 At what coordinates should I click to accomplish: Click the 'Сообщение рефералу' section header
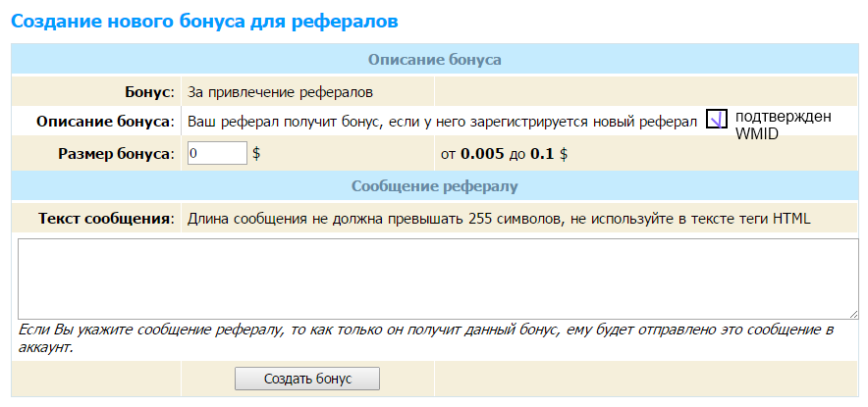pyautogui.click(x=434, y=185)
